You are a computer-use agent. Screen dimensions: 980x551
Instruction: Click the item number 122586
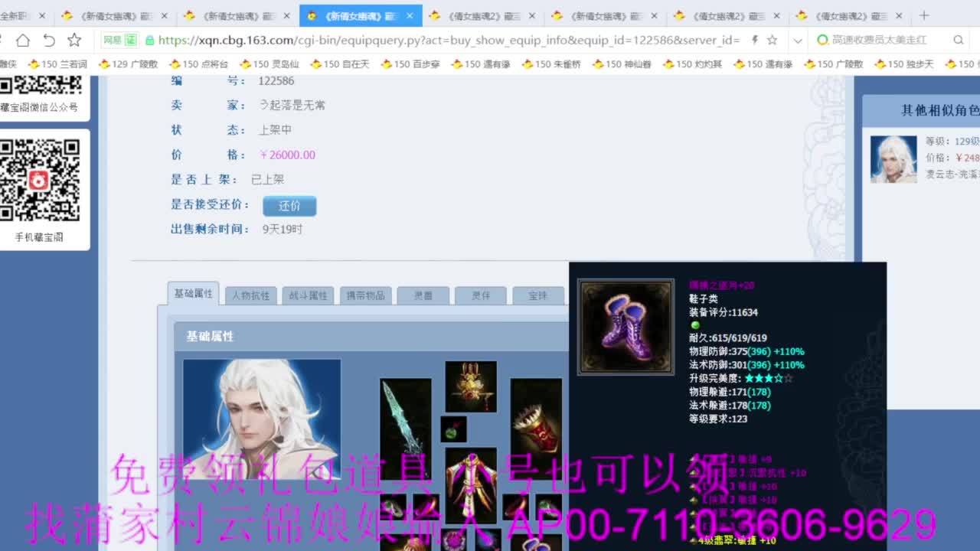point(276,81)
